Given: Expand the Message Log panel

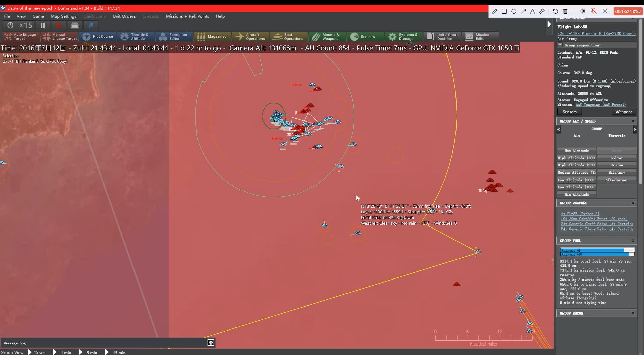Looking at the screenshot, I should point(211,342).
